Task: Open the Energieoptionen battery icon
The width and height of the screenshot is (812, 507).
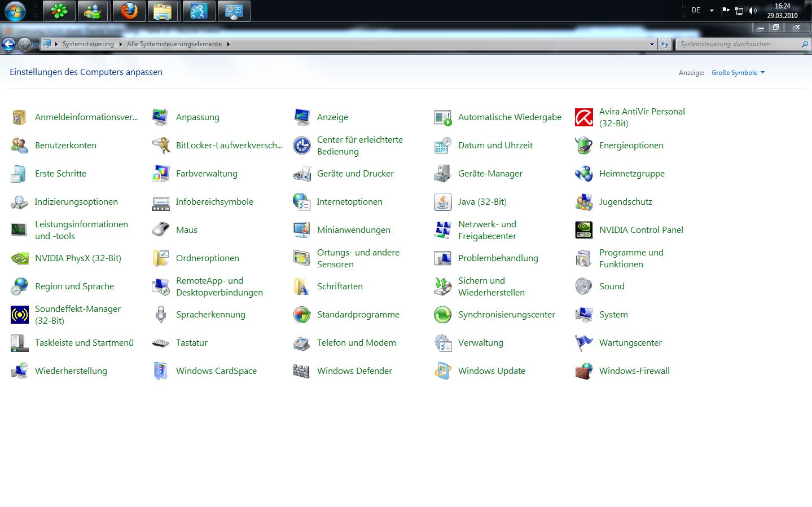Action: pos(583,146)
